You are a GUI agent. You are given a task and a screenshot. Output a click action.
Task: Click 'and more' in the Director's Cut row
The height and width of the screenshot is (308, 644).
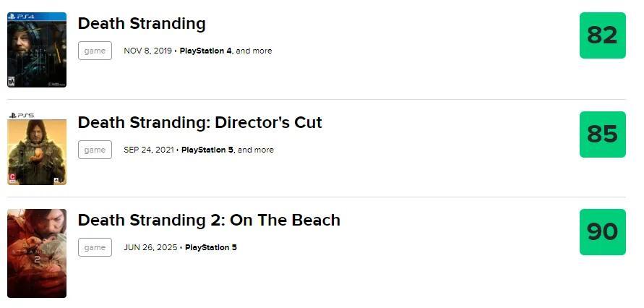tap(256, 150)
